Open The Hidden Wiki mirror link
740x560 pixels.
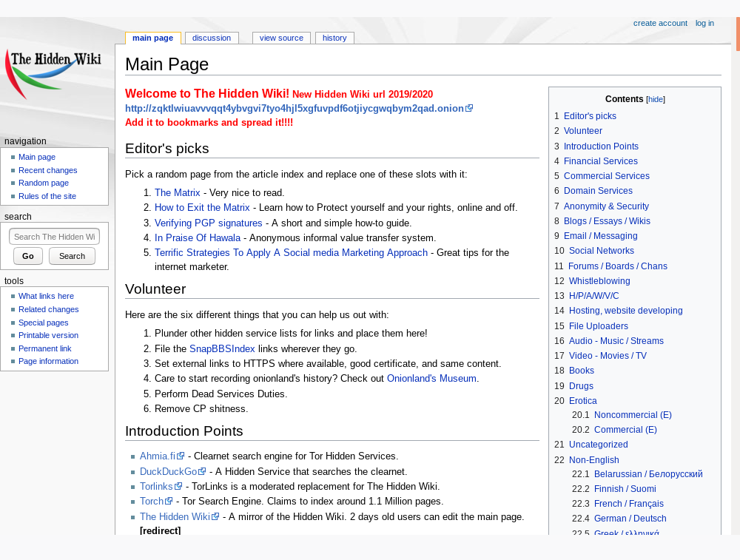[175, 516]
